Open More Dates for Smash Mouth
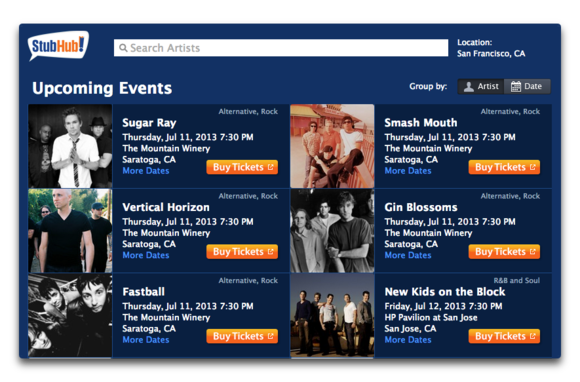580x382 pixels. (x=408, y=171)
